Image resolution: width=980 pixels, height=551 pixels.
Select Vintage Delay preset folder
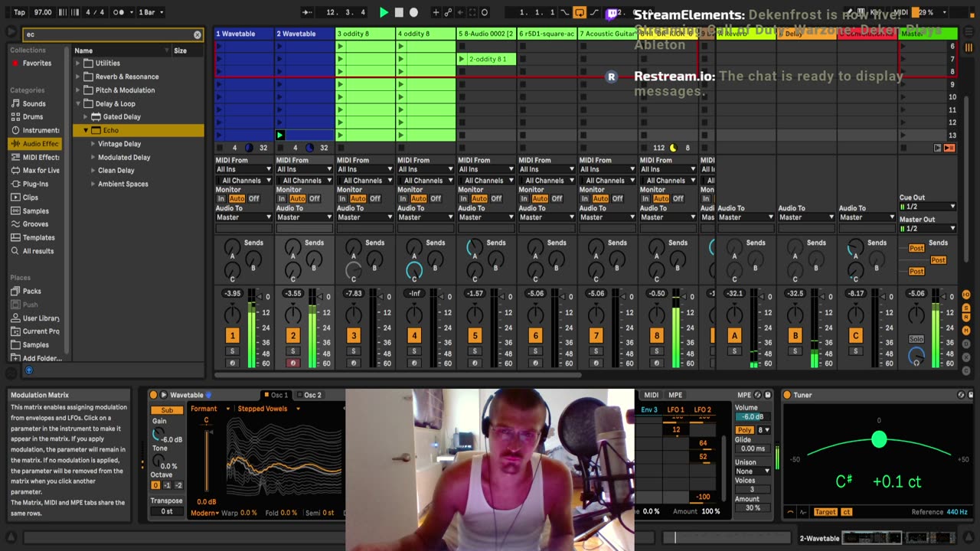(x=119, y=144)
